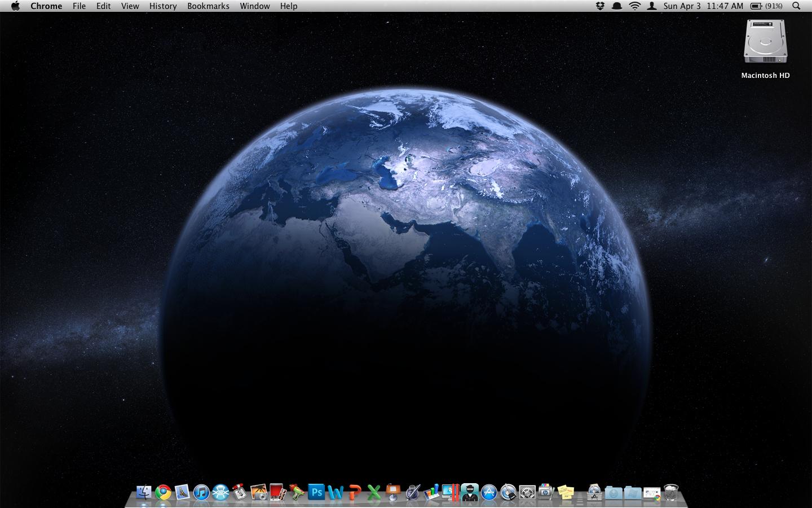Viewport: 812px width, 508px height.
Task: Launch Parallels Desktop from the Dock
Action: point(451,492)
